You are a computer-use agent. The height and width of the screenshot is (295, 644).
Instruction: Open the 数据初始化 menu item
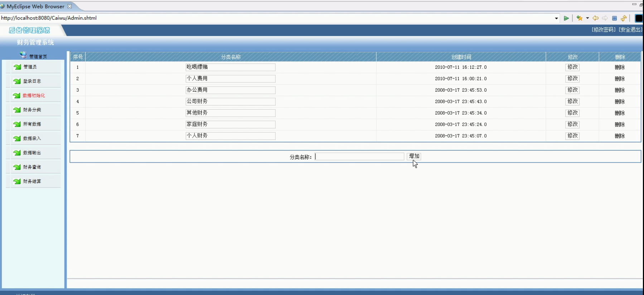tap(34, 96)
